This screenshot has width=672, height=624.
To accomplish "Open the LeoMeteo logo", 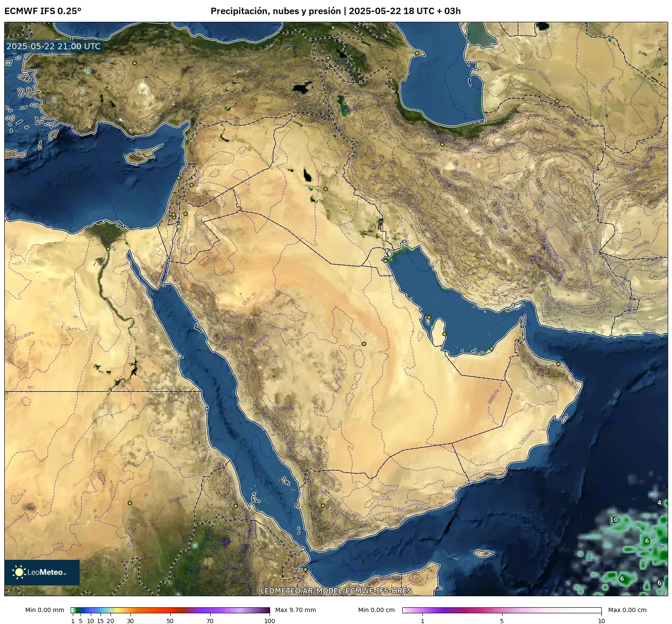I will tap(42, 572).
